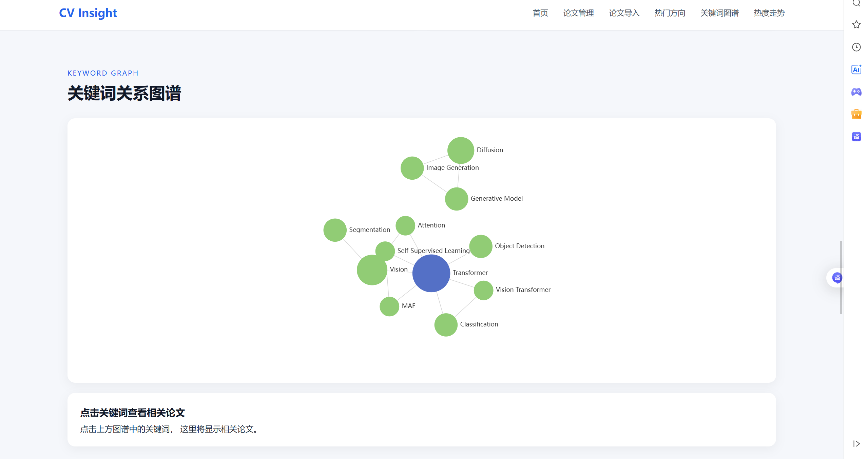
Task: Click the Self-Supervised Learning node circle
Action: coord(385,251)
